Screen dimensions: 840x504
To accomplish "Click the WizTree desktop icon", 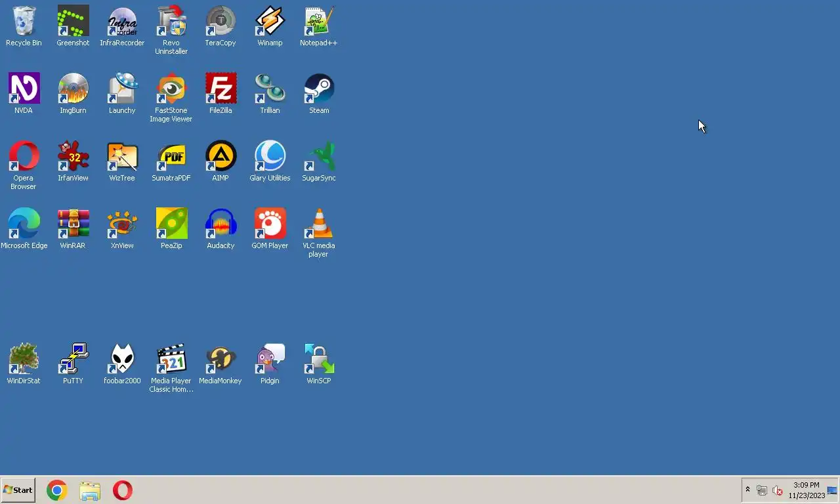I will click(122, 161).
